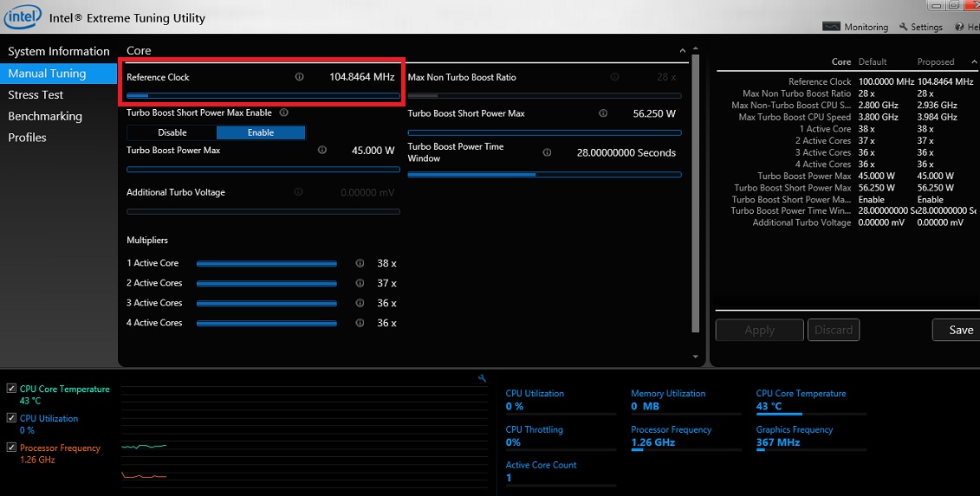Screen dimensions: 980x496
Task: Adjust Turbo Boost Power Time Window slider
Action: click(544, 174)
